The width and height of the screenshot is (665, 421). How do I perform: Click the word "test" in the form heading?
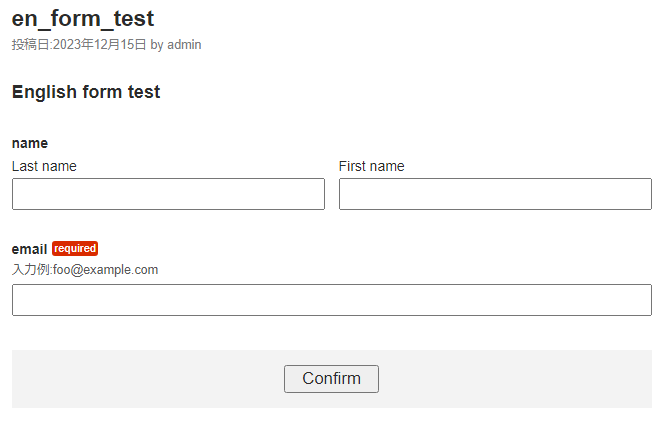pyautogui.click(x=143, y=92)
